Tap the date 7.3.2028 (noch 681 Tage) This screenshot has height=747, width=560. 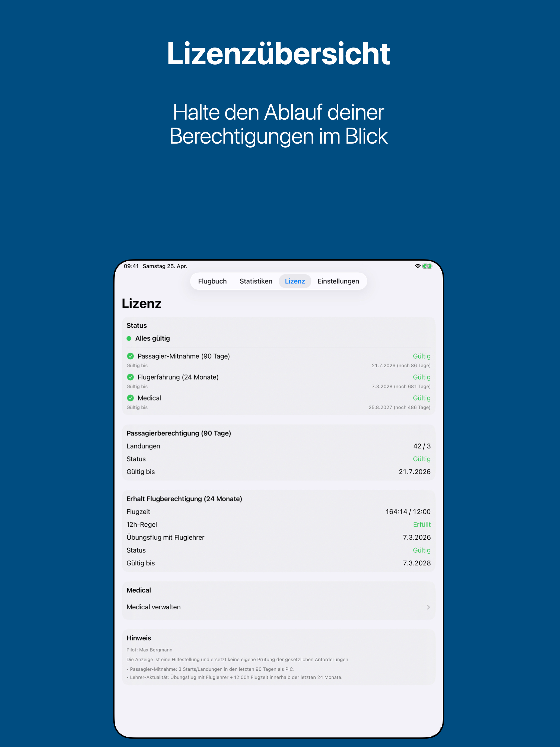(x=401, y=386)
